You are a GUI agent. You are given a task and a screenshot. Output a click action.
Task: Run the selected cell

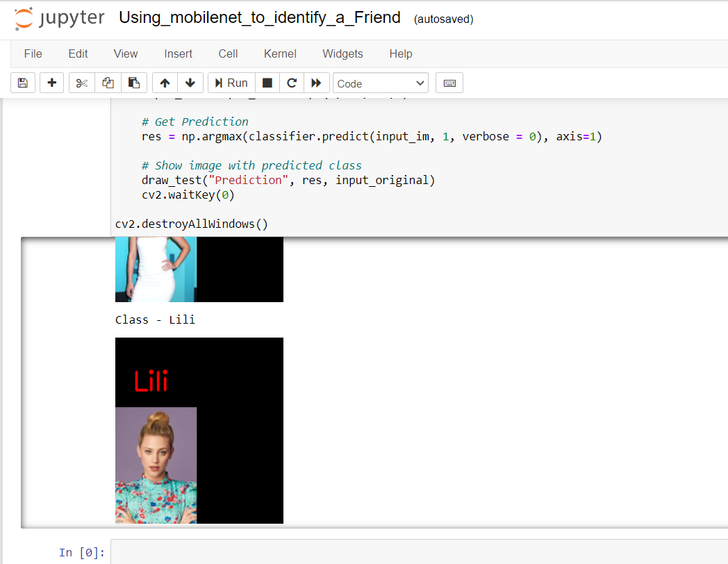click(231, 83)
